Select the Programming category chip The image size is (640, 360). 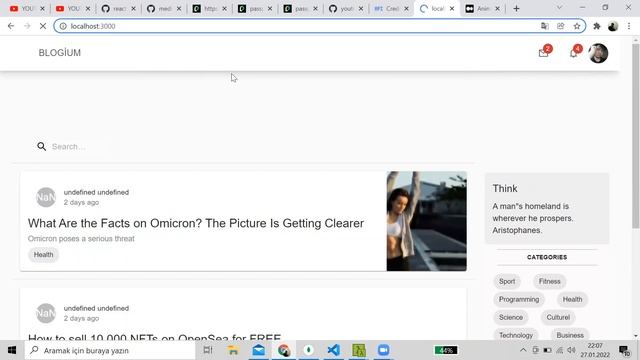[x=519, y=299]
